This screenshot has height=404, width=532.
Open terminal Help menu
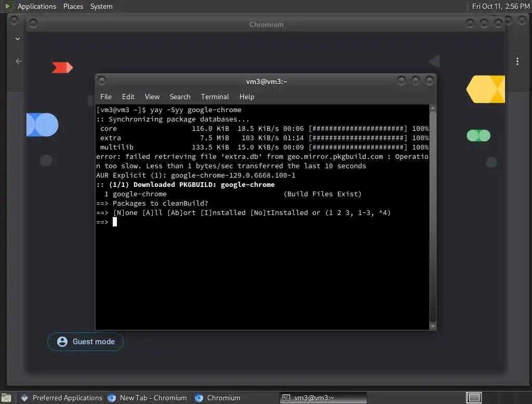click(247, 97)
